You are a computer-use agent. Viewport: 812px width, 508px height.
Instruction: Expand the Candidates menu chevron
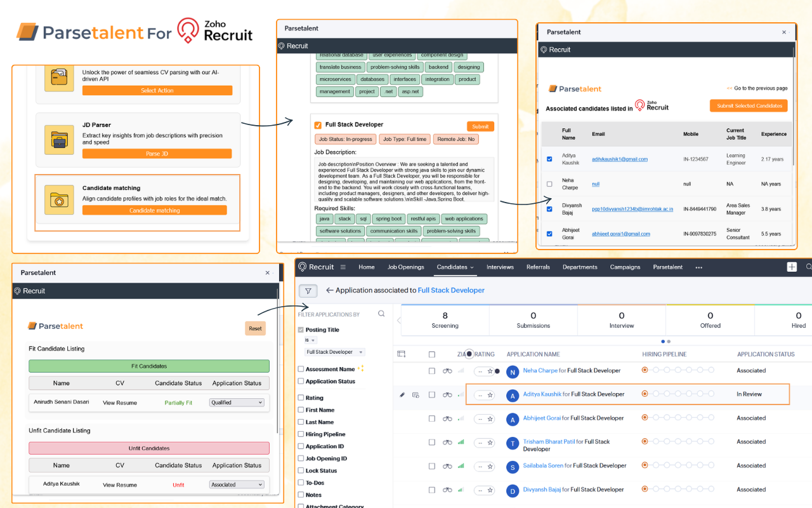pos(472,267)
